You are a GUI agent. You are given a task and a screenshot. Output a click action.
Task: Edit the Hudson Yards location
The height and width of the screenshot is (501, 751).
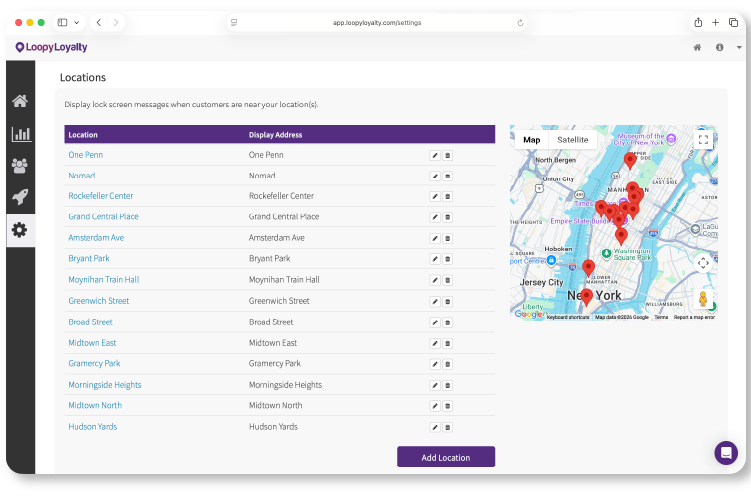tap(435, 427)
